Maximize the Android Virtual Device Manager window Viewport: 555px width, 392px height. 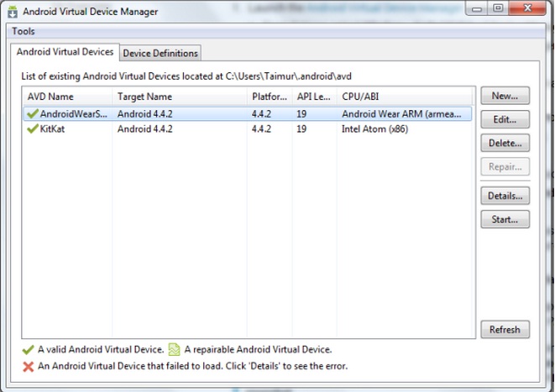(498, 8)
